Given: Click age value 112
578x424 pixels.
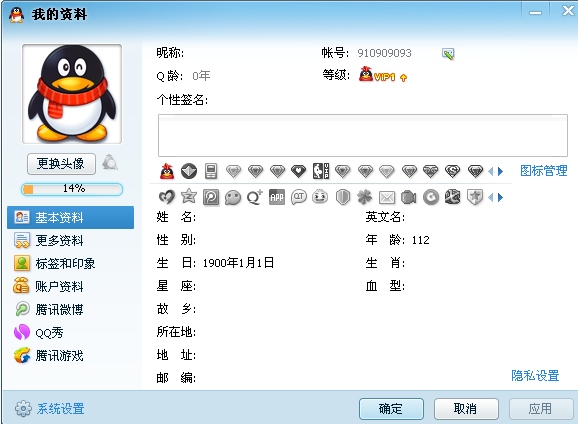Looking at the screenshot, I should point(421,240).
